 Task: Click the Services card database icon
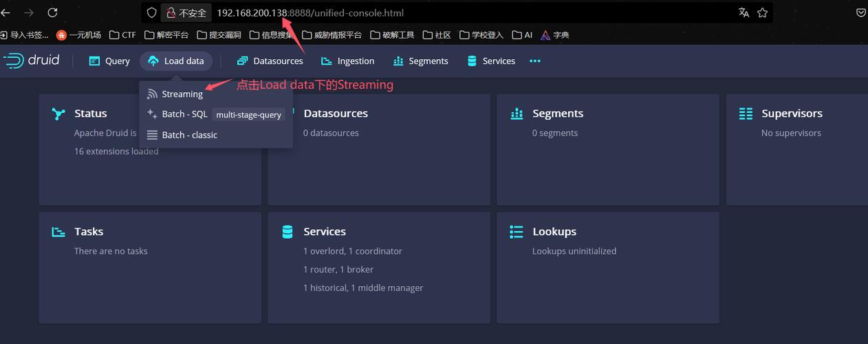pyautogui.click(x=287, y=232)
